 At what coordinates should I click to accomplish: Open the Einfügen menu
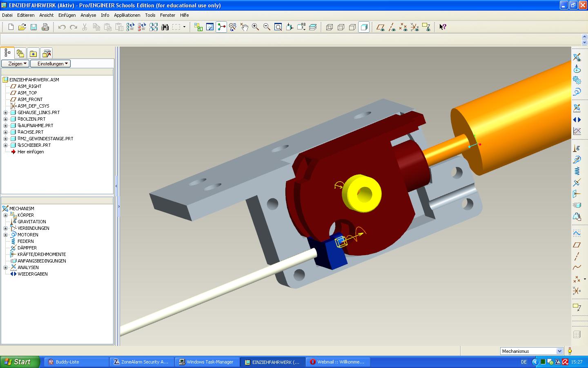(x=67, y=15)
